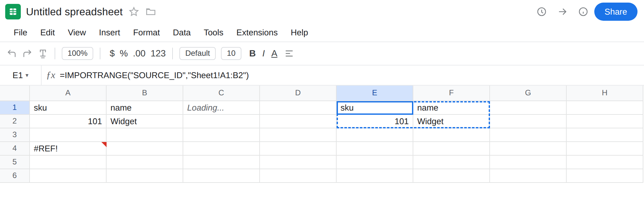Image resolution: width=644 pixels, height=201 pixels.
Task: Star the Untitled spreadsheet
Action: tap(134, 12)
